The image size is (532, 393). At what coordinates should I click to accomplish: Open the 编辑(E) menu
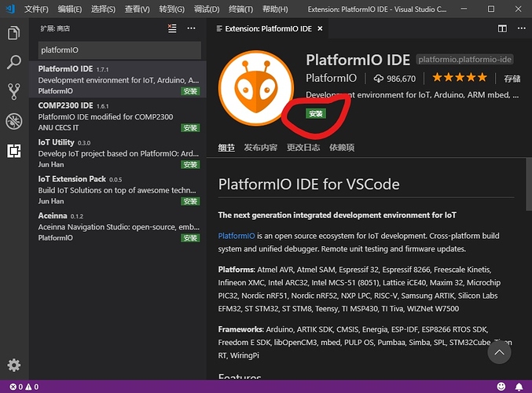coord(70,9)
